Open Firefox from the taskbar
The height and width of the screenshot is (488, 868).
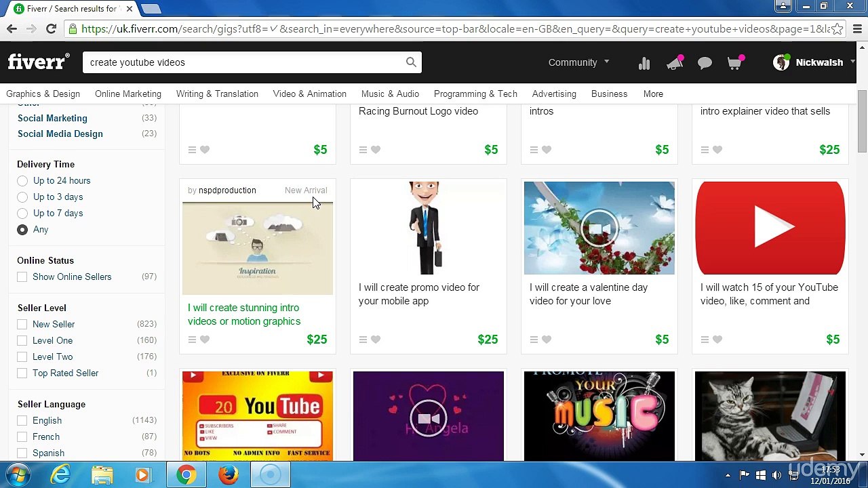click(x=229, y=474)
